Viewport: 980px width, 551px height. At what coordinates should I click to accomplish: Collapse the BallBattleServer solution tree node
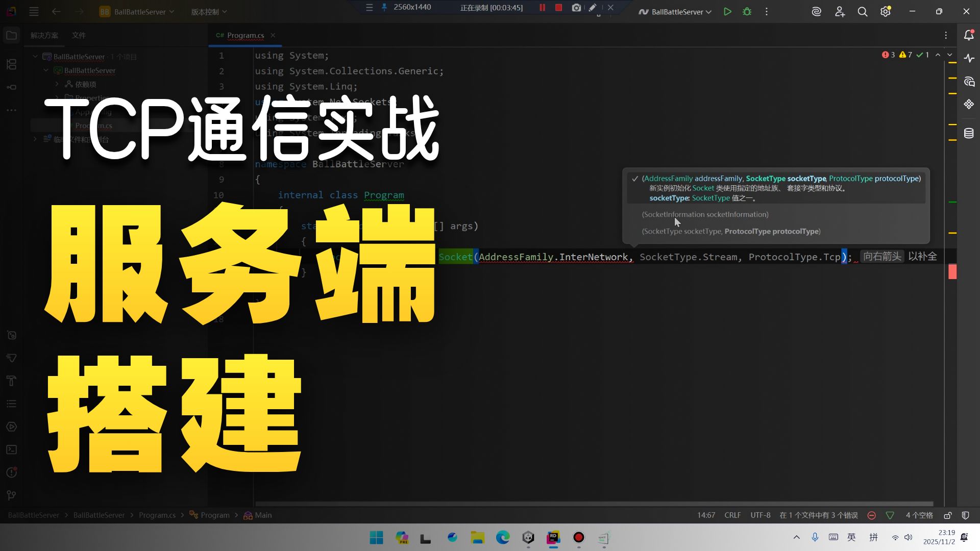tap(35, 57)
